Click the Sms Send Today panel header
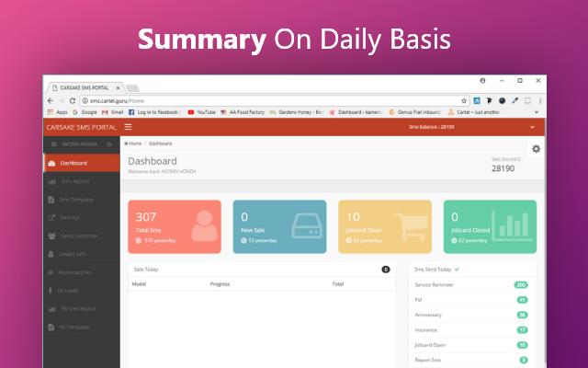 point(472,270)
